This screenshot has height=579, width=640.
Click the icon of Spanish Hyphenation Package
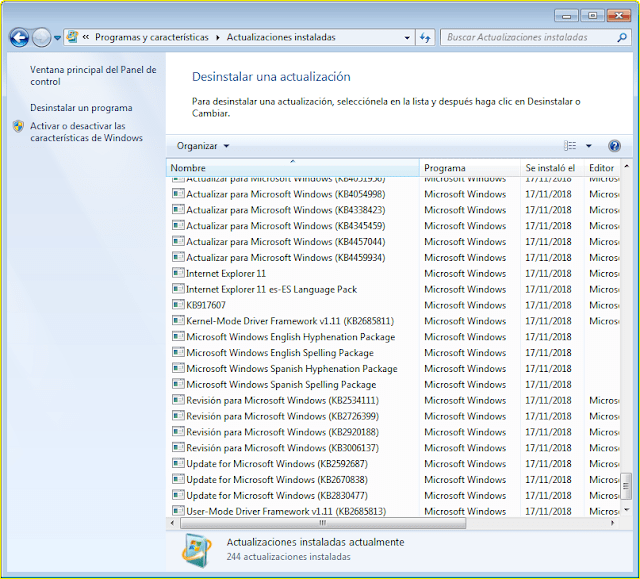click(x=178, y=368)
